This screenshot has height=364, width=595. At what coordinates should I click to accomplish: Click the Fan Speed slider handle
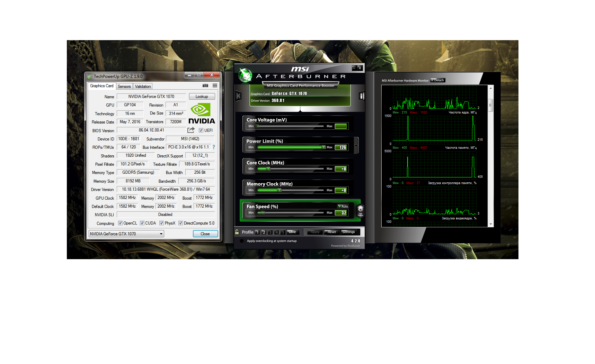pos(263,213)
